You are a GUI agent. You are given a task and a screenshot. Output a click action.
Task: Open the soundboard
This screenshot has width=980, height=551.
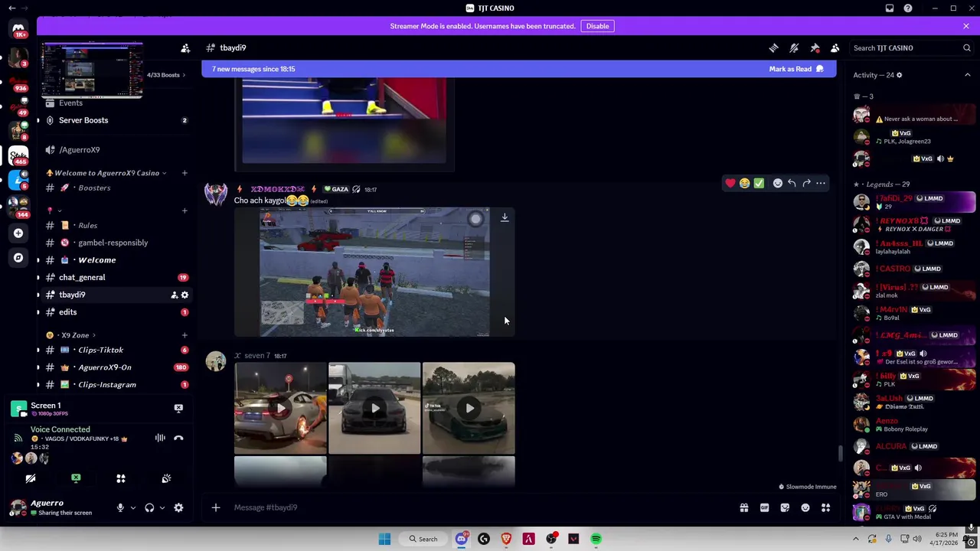[166, 478]
